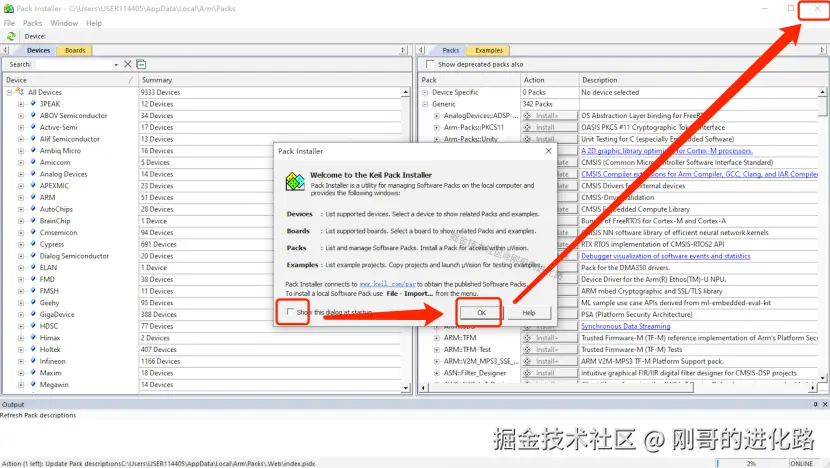Click the APEXMIC vendor icon
830x468 pixels.
coord(33,185)
